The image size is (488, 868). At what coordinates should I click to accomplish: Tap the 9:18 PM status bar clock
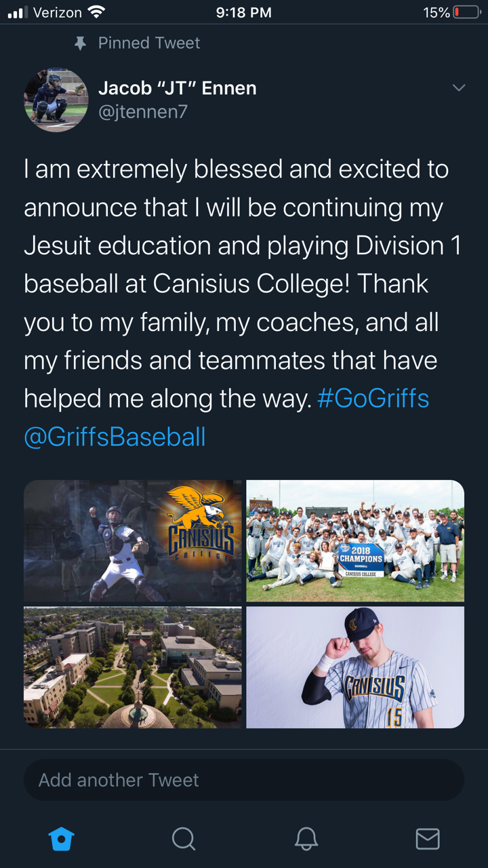click(x=243, y=12)
